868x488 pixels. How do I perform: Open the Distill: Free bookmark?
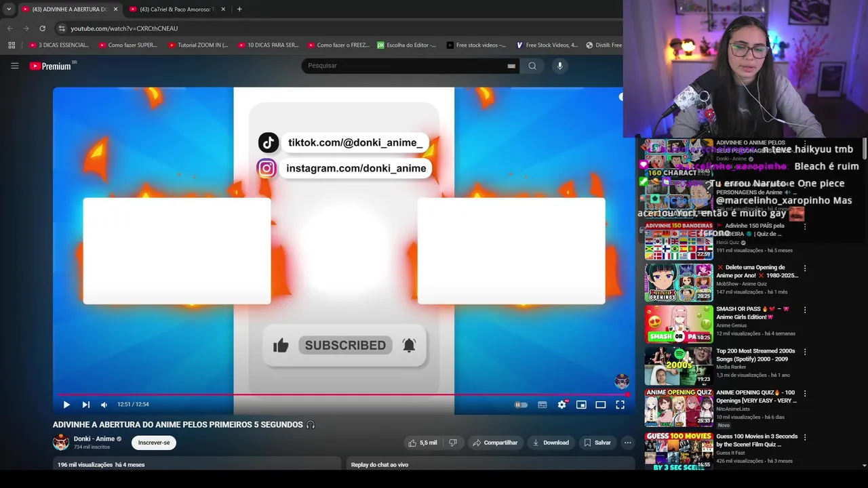tap(604, 45)
